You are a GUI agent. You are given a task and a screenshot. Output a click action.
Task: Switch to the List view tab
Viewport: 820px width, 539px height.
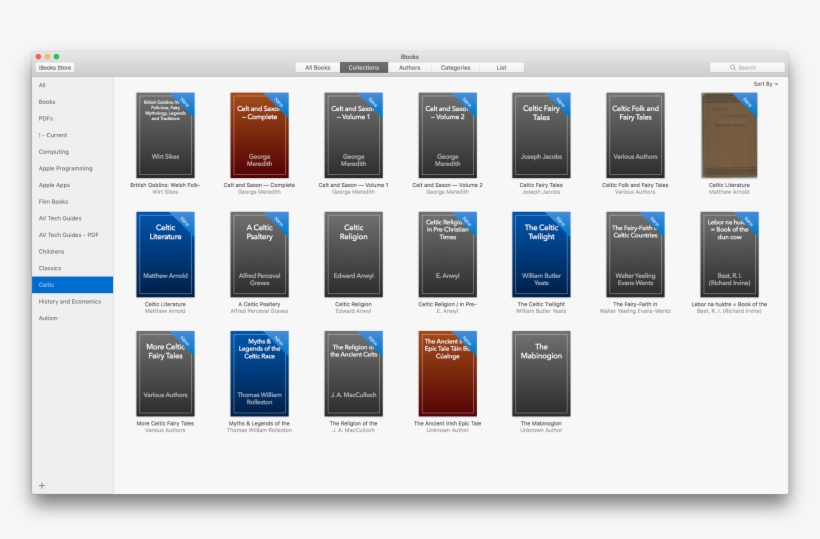(501, 67)
